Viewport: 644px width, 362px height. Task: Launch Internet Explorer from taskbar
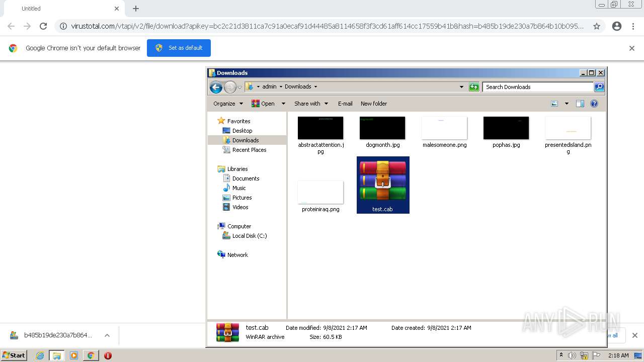[40, 355]
